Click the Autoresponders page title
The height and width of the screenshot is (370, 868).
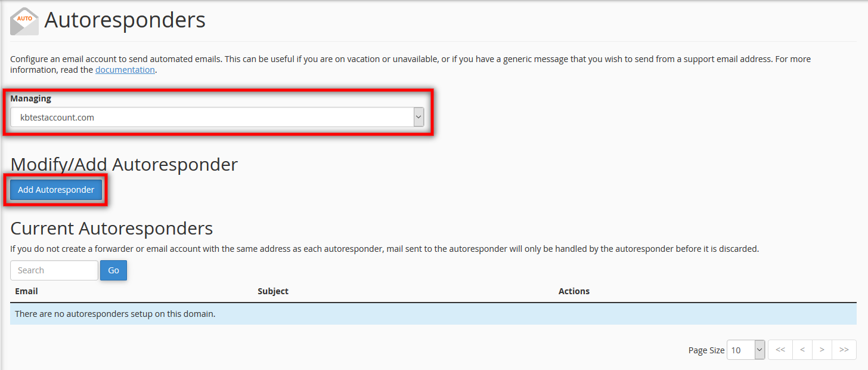[x=125, y=20]
